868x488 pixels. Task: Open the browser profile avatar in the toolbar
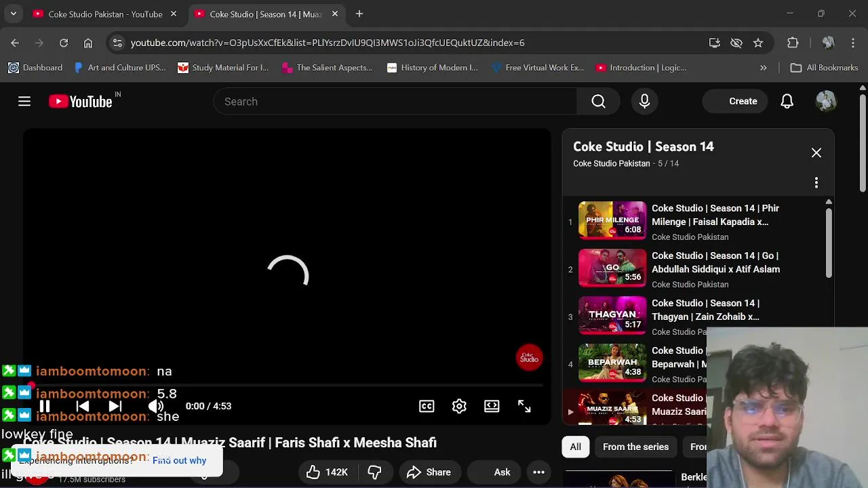pyautogui.click(x=828, y=43)
